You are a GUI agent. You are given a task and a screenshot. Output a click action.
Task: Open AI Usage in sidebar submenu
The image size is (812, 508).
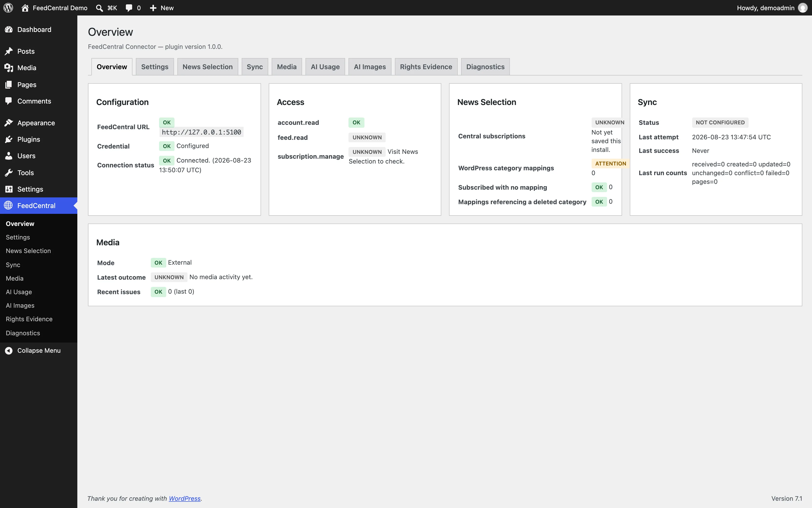(19, 292)
